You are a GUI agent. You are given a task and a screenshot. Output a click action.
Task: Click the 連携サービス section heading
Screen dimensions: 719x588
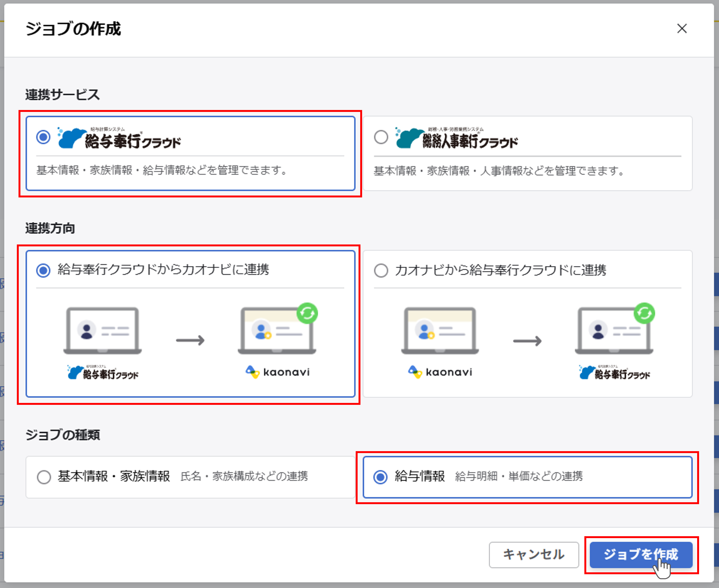[63, 95]
